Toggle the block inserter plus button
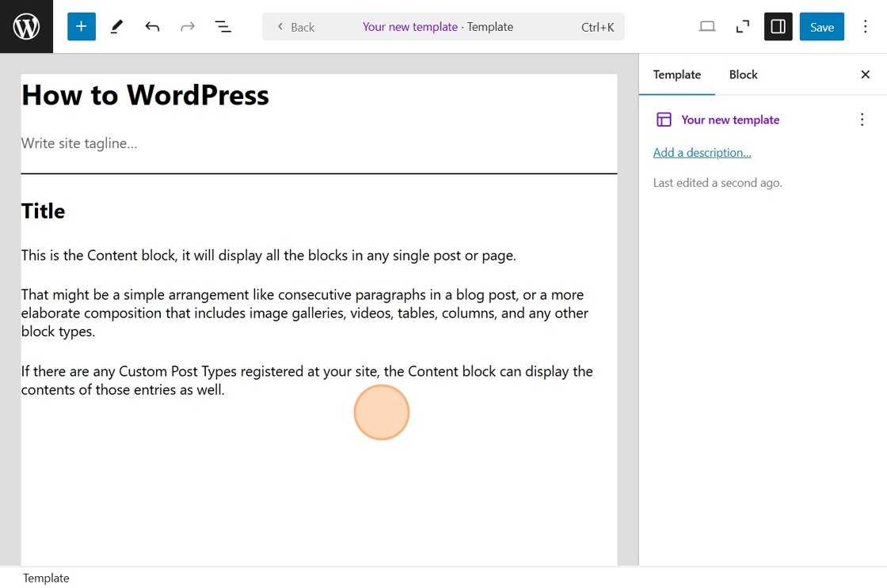Viewport: 887px width, 588px height. tap(82, 27)
